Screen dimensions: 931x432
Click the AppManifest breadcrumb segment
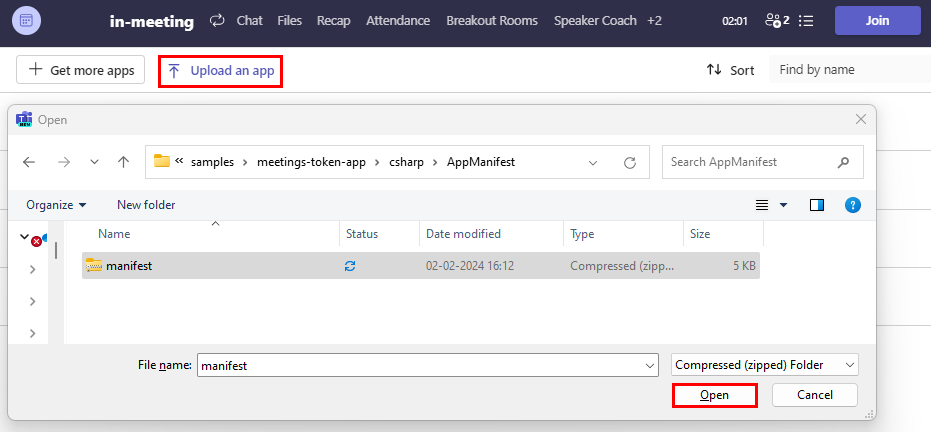coord(481,162)
